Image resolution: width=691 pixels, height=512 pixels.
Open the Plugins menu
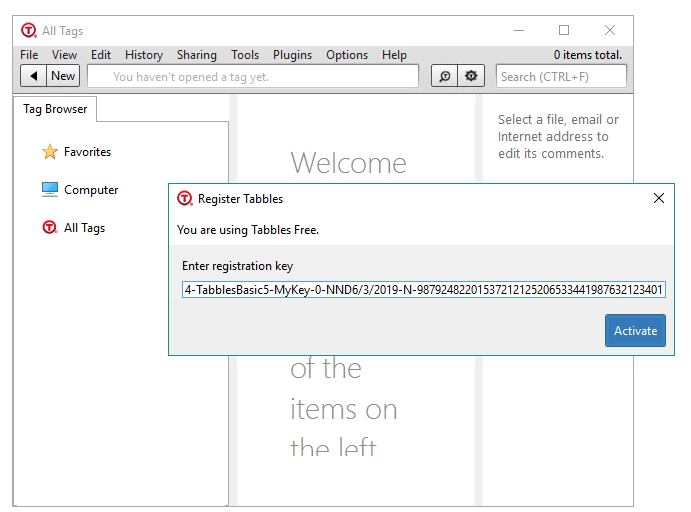(292, 55)
